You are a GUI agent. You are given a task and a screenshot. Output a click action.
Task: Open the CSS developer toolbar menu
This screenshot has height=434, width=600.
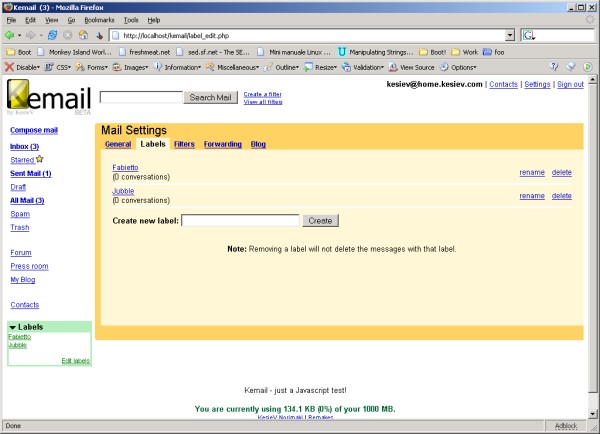pos(58,67)
